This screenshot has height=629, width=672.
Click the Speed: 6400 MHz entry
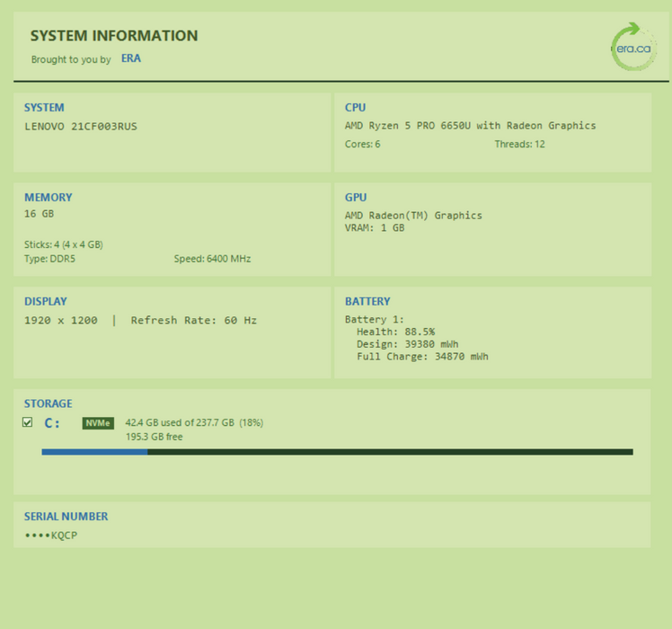click(x=213, y=259)
